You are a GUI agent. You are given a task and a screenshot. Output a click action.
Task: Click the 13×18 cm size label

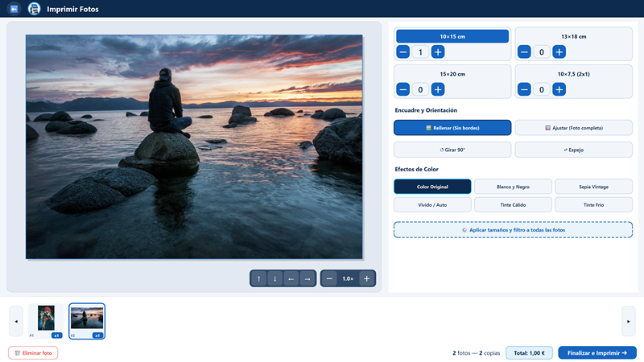pyautogui.click(x=573, y=36)
